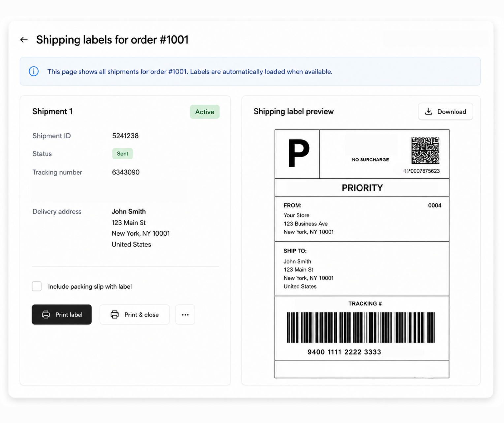This screenshot has height=423, width=504.
Task: Click the John Smith delivery name
Action: click(x=129, y=212)
